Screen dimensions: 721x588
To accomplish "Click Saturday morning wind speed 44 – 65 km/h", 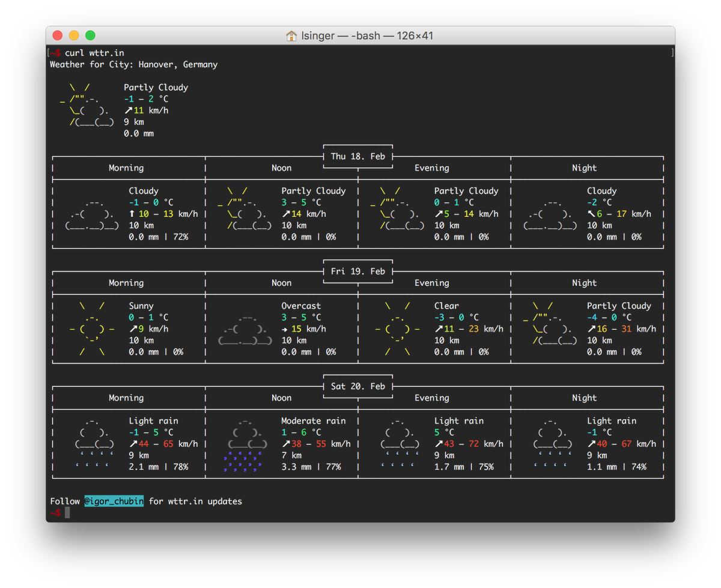I will 163,444.
